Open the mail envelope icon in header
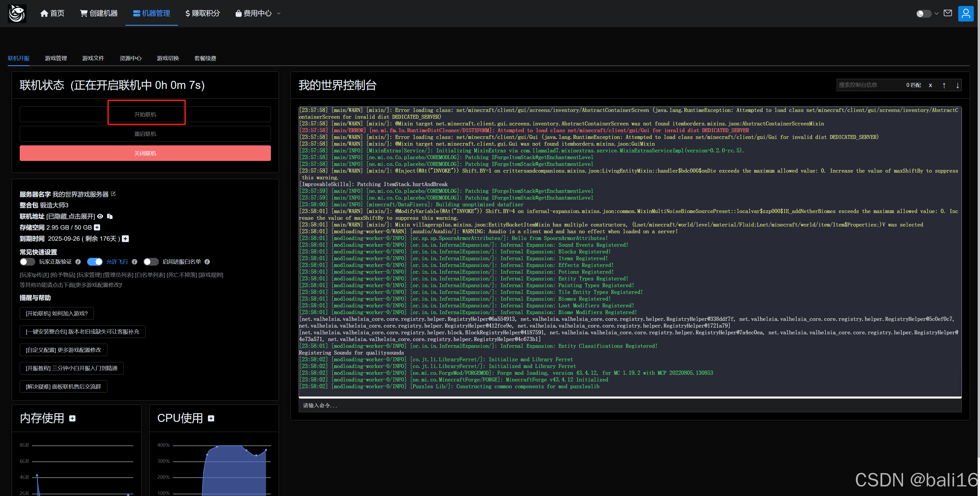 pyautogui.click(x=948, y=13)
